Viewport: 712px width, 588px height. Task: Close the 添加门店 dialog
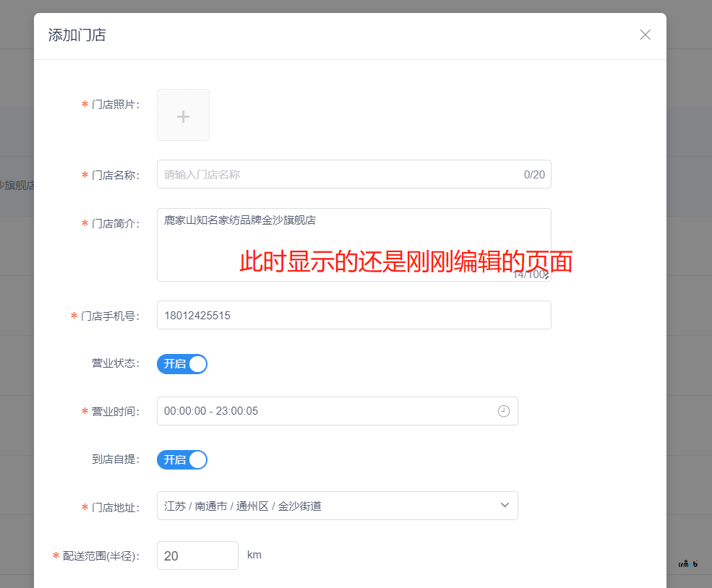(645, 35)
